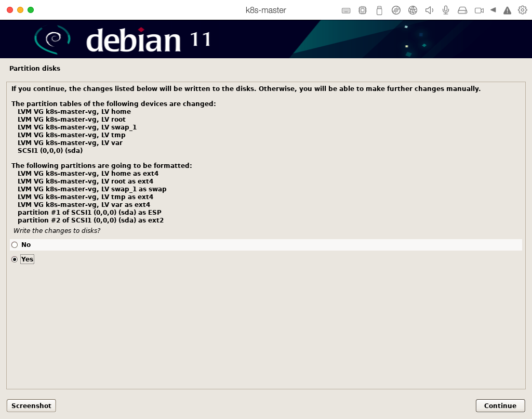This screenshot has height=419, width=532.
Task: Click the 'LV home as ext4' line
Action: [88, 174]
